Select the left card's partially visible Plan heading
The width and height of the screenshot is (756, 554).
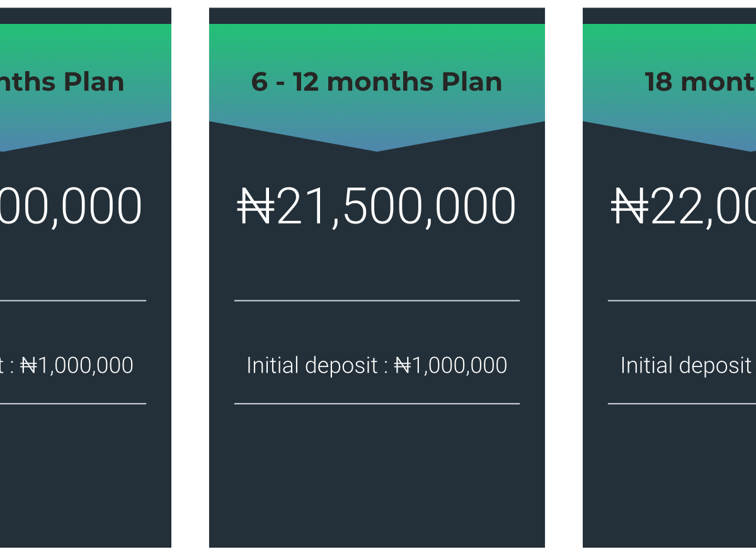[x=62, y=82]
